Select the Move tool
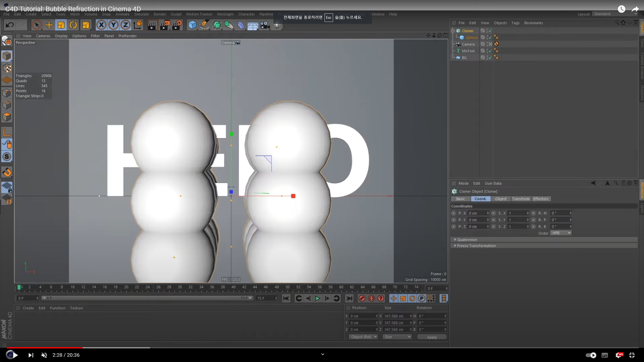 click(49, 25)
